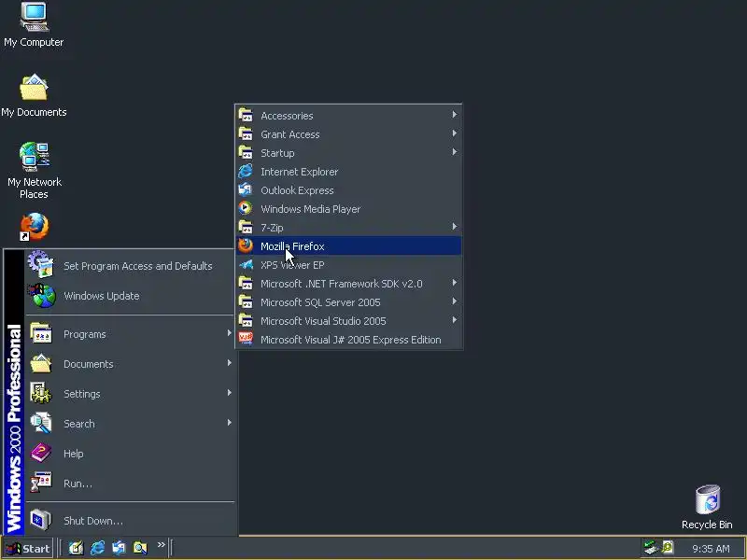The image size is (747, 560).
Task: Click the Visual J# 2005 Express Edition icon
Action: click(x=246, y=339)
